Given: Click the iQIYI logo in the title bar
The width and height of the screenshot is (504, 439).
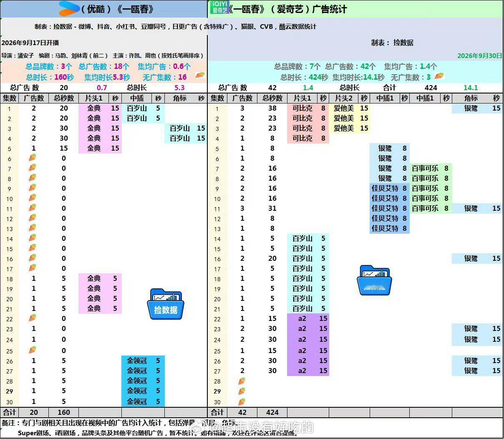Looking at the screenshot, I should (219, 8).
